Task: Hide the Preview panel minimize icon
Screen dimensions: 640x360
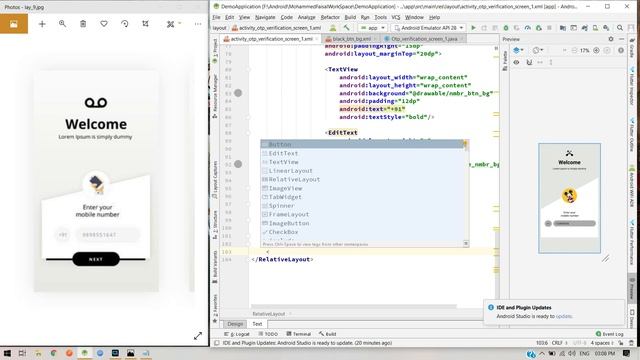Action: (621, 39)
